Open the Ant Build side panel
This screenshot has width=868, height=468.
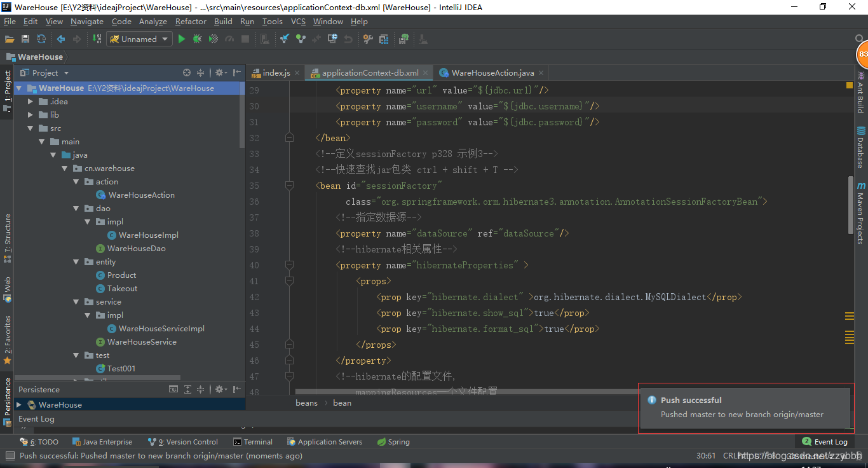tap(860, 92)
